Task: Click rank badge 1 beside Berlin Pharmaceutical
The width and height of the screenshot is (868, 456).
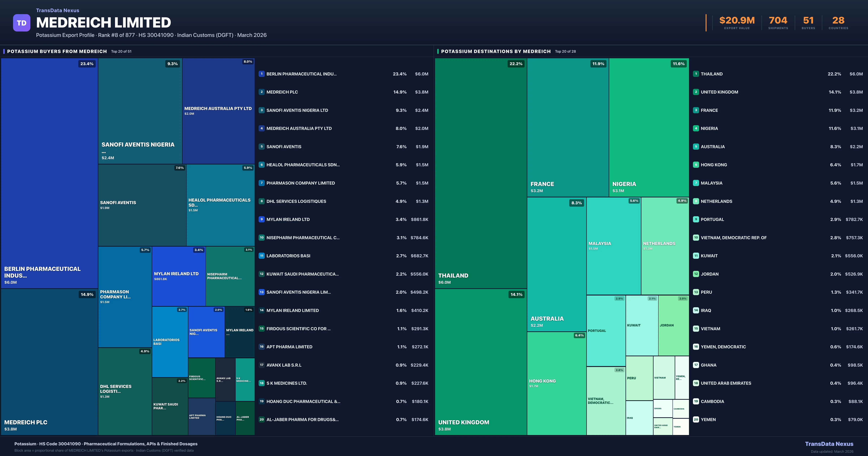Action: [261, 74]
